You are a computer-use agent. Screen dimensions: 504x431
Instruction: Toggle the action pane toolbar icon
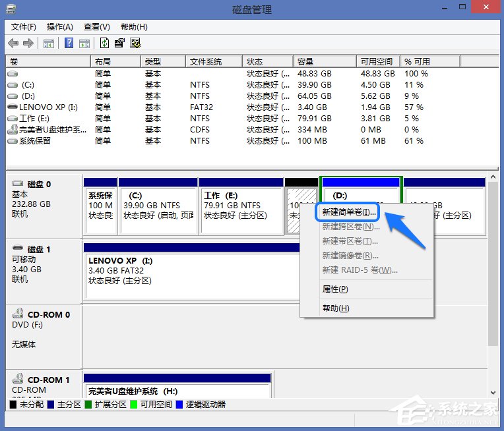(84, 43)
